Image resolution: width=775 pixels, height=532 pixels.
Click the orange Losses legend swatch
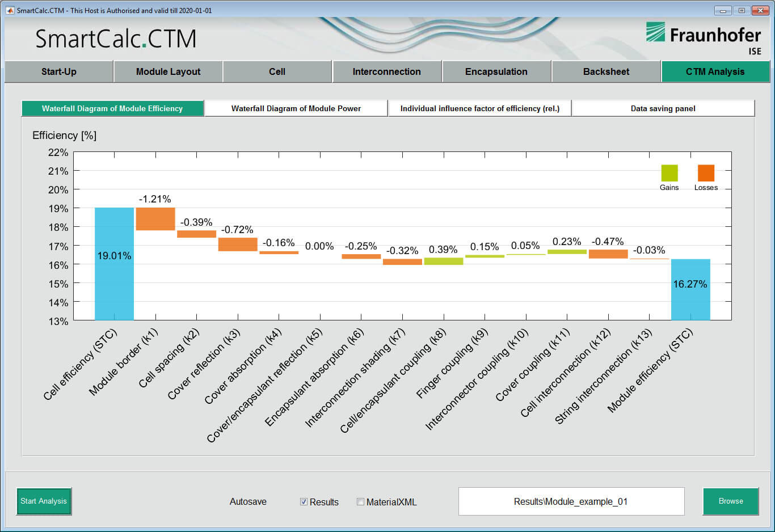(x=706, y=173)
